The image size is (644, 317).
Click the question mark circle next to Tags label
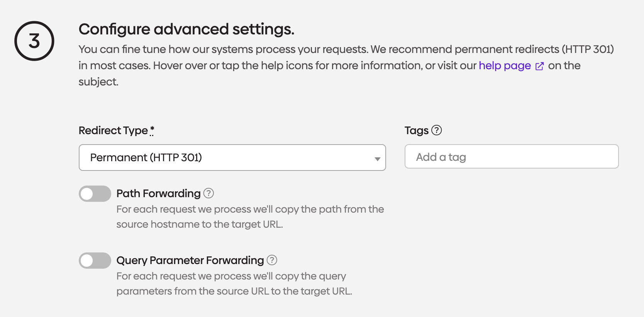point(437,131)
